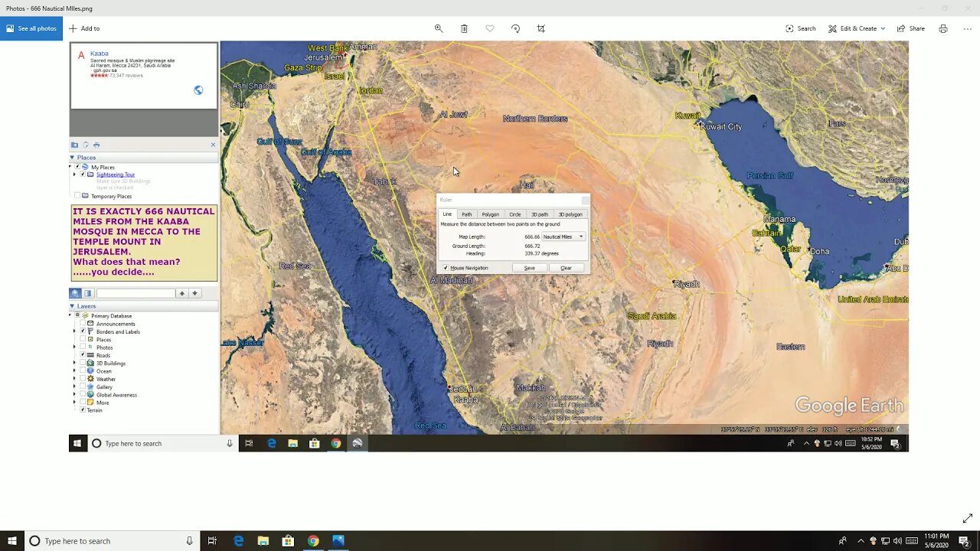This screenshot has width=980, height=551.
Task: Expand the Sightseeing Tour folder
Action: tap(74, 174)
